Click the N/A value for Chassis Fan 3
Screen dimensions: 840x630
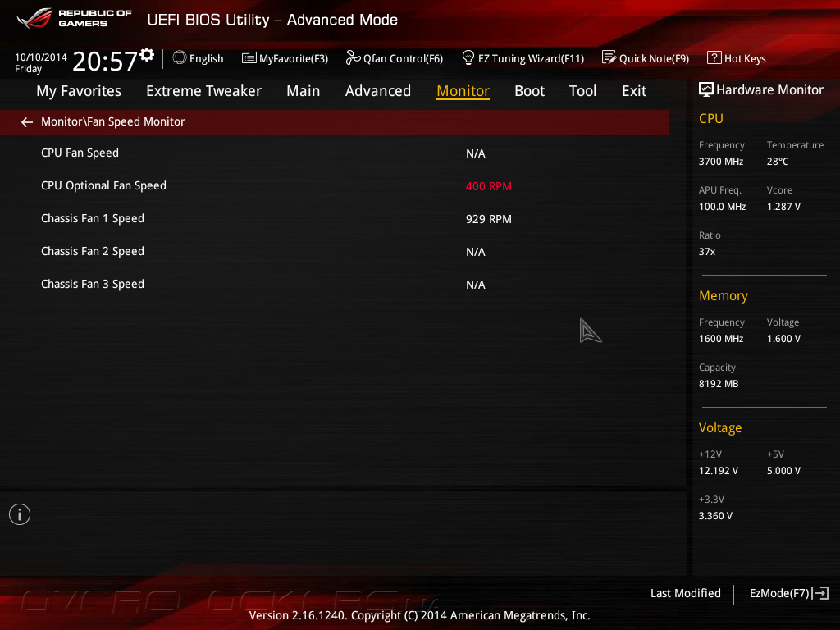click(x=476, y=285)
